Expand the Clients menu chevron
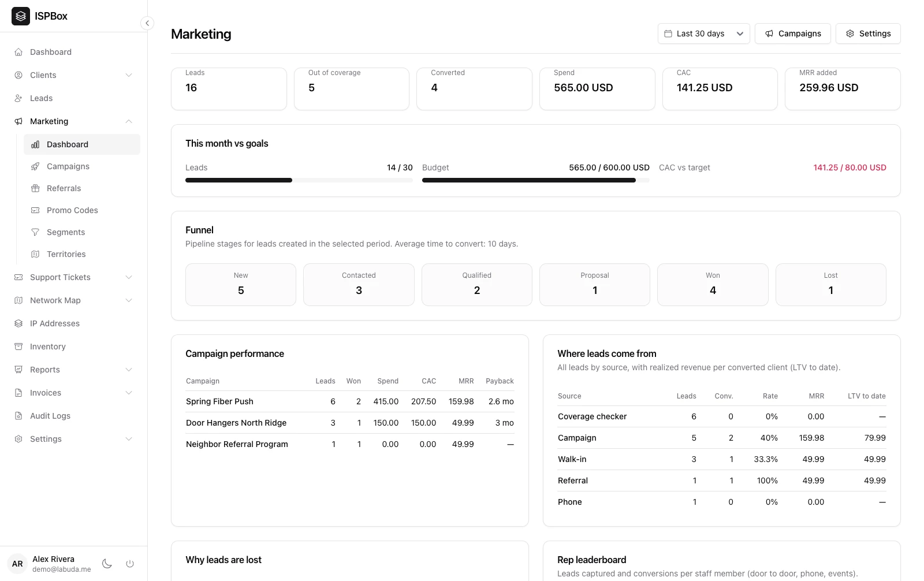Viewport: 924px width, 581px height. click(x=129, y=75)
